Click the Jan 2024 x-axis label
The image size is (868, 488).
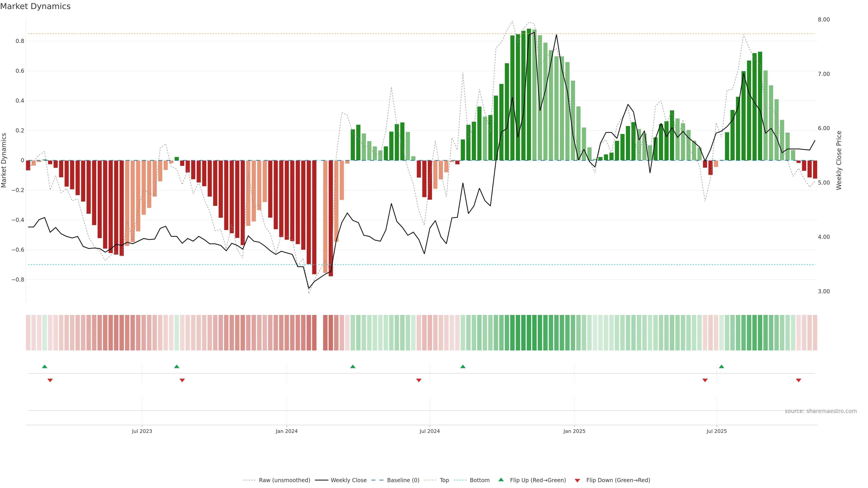click(x=286, y=431)
